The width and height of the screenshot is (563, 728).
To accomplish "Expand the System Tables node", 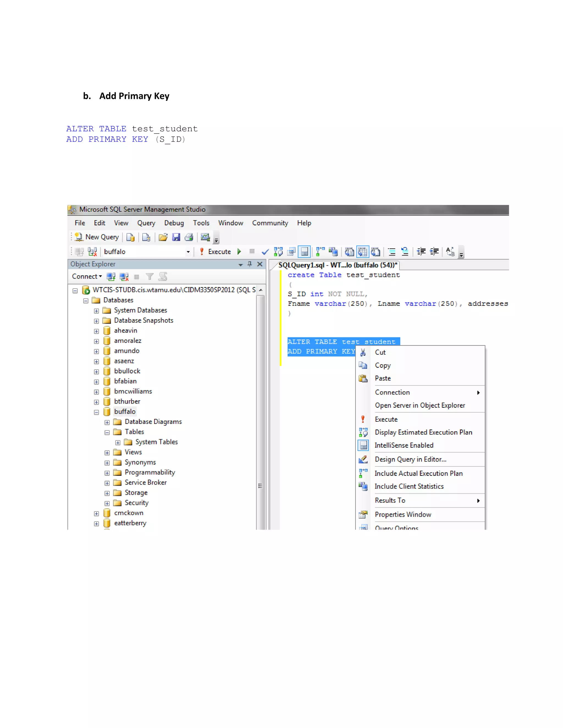I will 118,443.
